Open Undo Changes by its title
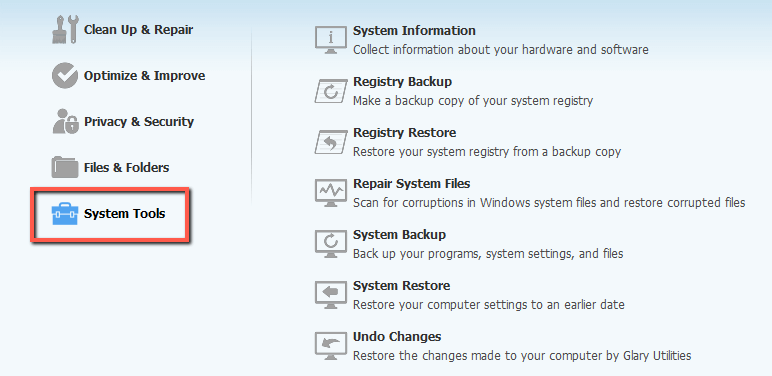Screen dimensions: 772x376 [397, 337]
